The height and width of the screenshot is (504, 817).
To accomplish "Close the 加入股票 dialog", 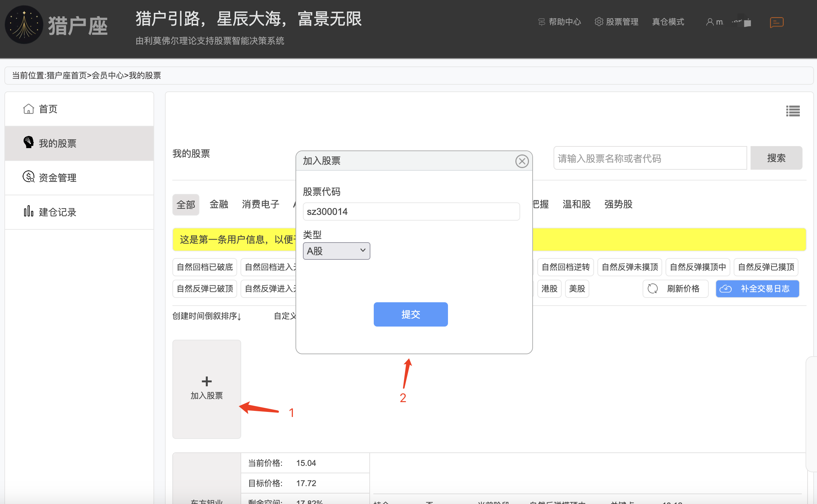I will [x=522, y=161].
